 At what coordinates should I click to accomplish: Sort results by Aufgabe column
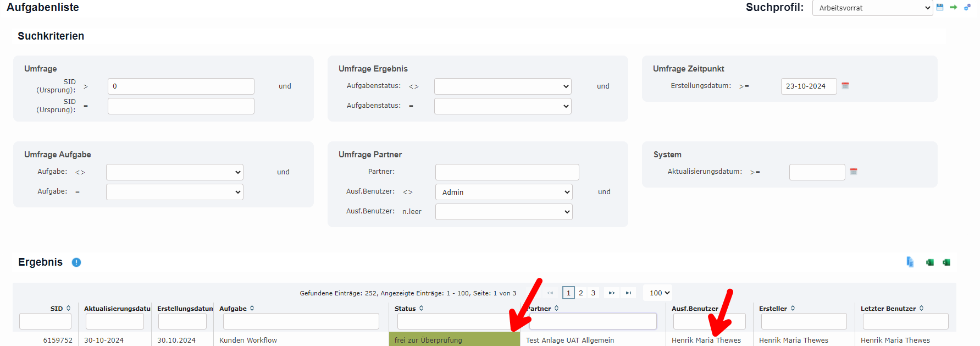pos(252,309)
